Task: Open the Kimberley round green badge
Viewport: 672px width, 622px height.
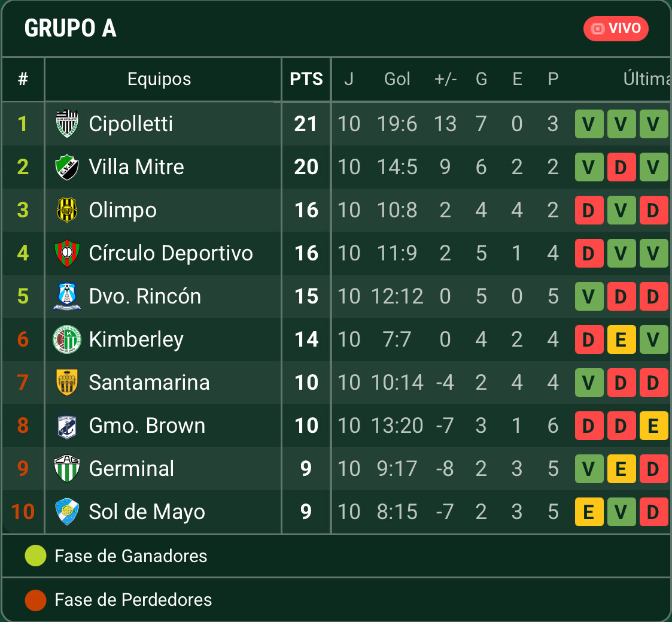Action: point(67,339)
